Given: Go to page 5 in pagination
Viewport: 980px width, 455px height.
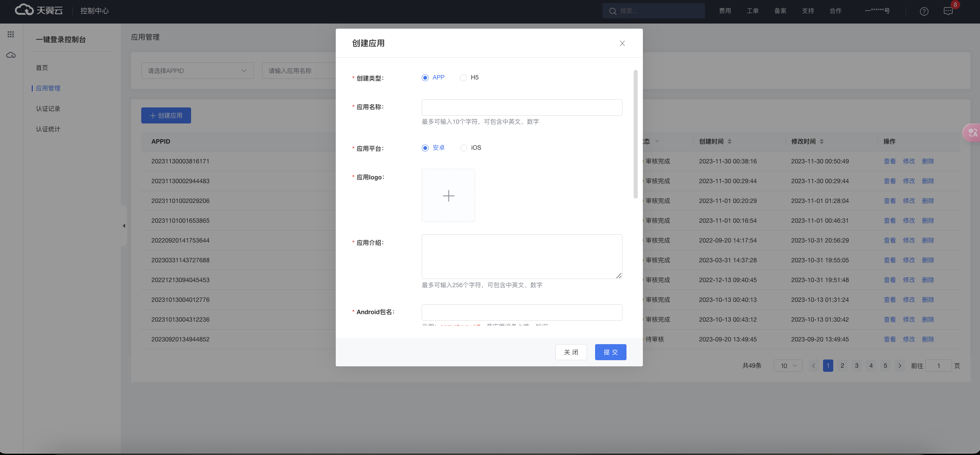Looking at the screenshot, I should (x=885, y=366).
